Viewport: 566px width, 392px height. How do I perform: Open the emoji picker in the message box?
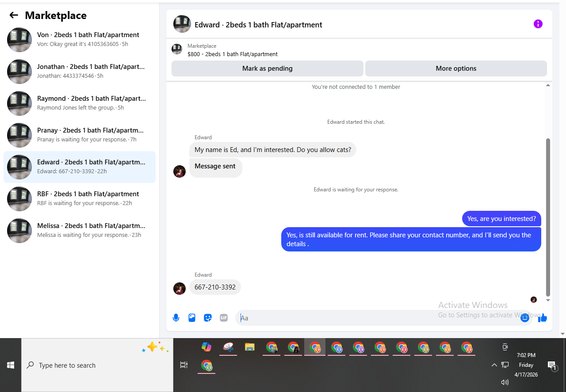click(x=525, y=317)
